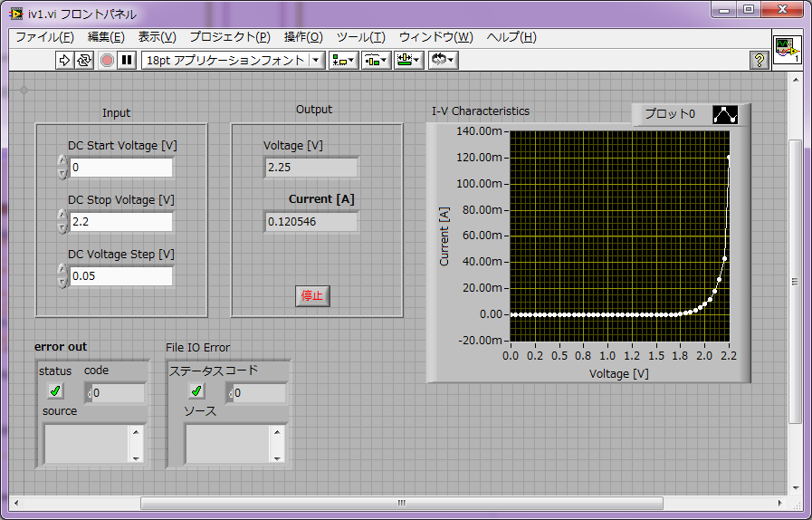812x520 pixels.
Task: Increment the DC Voltage Step value
Action: click(x=62, y=270)
